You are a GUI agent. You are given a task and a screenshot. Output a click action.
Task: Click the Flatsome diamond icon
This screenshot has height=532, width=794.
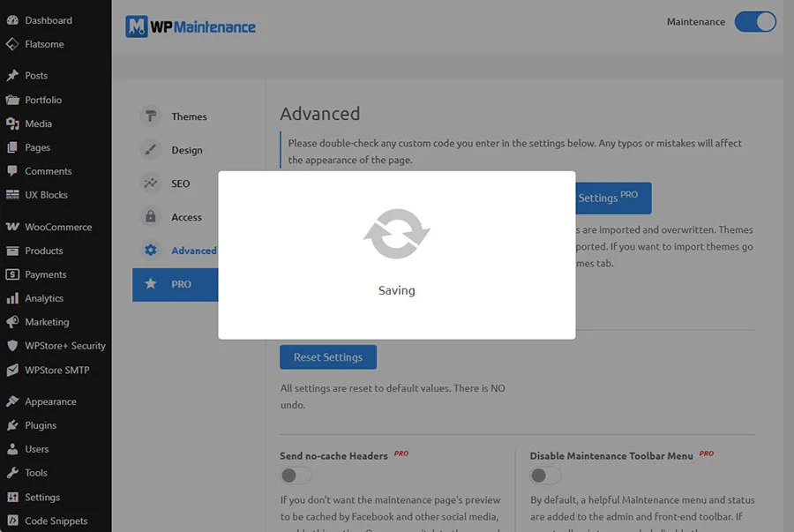click(x=12, y=44)
